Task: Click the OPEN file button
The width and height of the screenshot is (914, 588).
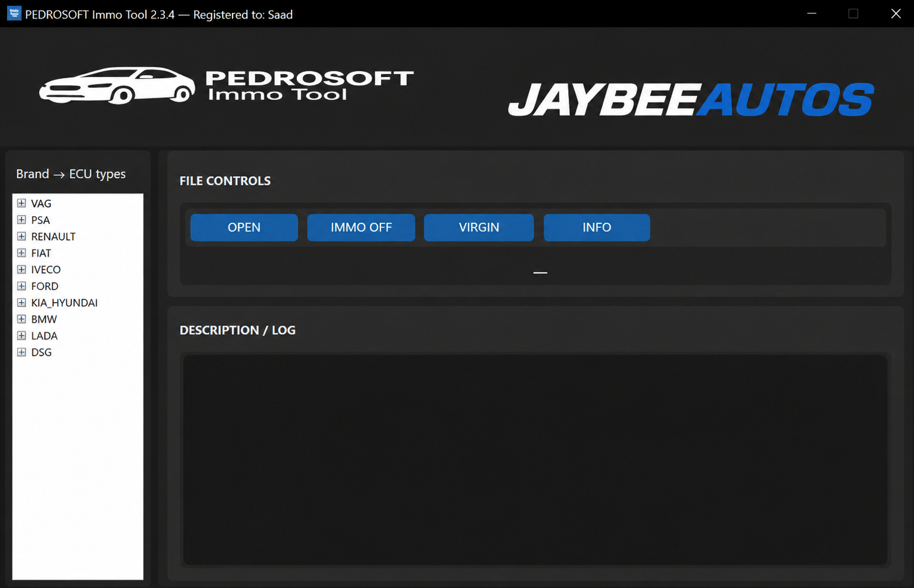Action: pos(244,227)
